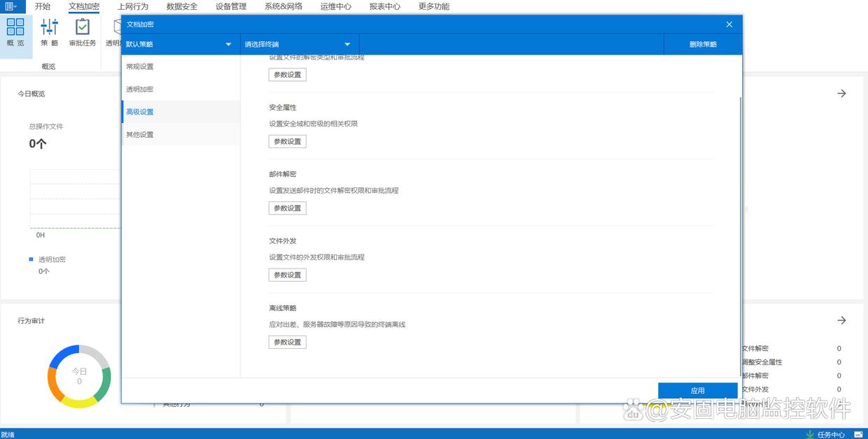The height and width of the screenshot is (439, 868).
Task: Click the arrow icon above 文件解密 statistics
Action: point(841,320)
